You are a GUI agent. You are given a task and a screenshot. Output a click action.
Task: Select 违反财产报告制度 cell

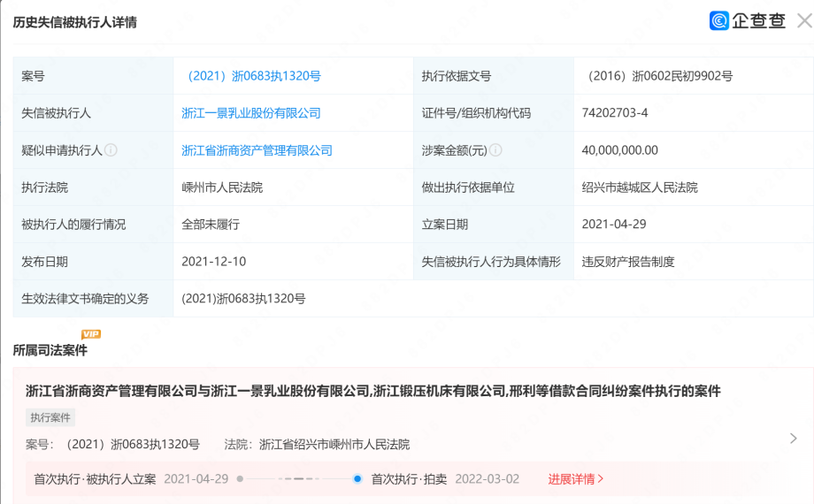[x=628, y=262]
